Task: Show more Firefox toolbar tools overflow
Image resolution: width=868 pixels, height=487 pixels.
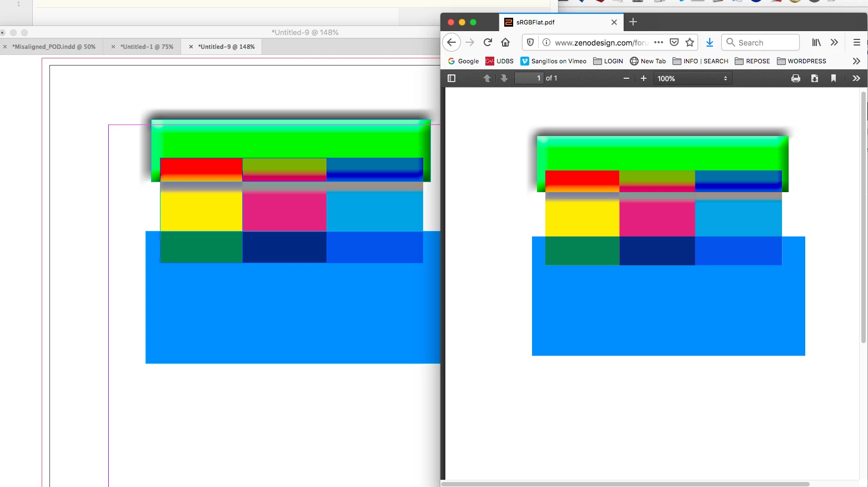Action: point(834,42)
